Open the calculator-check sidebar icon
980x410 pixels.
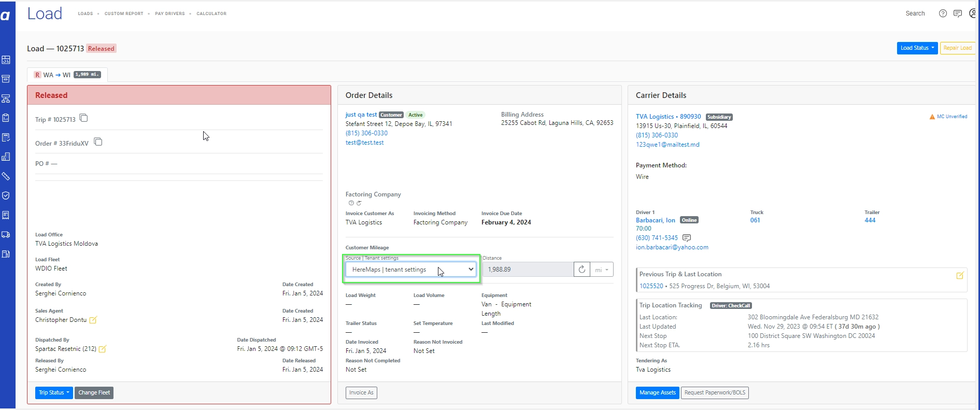(x=6, y=137)
